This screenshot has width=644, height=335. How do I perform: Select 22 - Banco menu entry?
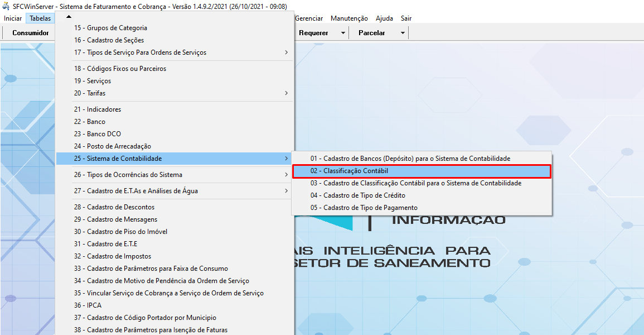[x=89, y=122]
